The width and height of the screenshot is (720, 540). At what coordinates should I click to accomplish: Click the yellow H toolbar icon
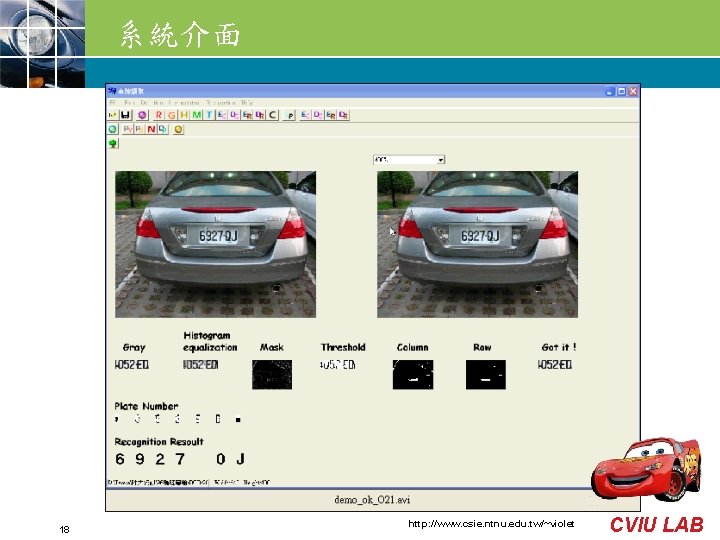point(184,115)
